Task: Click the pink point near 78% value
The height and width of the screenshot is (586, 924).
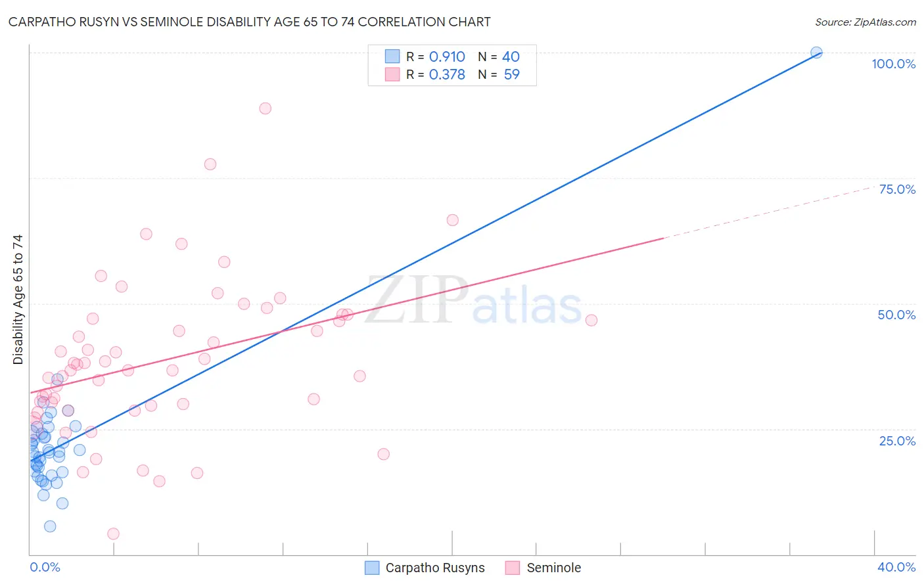Action: (210, 164)
